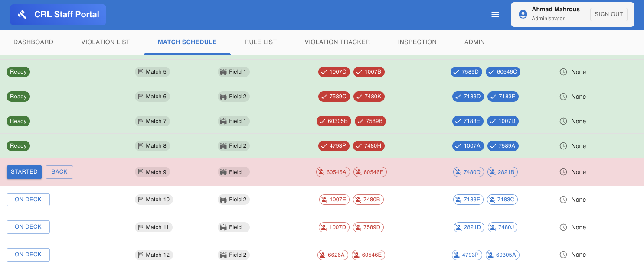Image resolution: width=644 pixels, height=268 pixels.
Task: Click the CRL Staff Portal whistle logo
Action: tap(22, 14)
